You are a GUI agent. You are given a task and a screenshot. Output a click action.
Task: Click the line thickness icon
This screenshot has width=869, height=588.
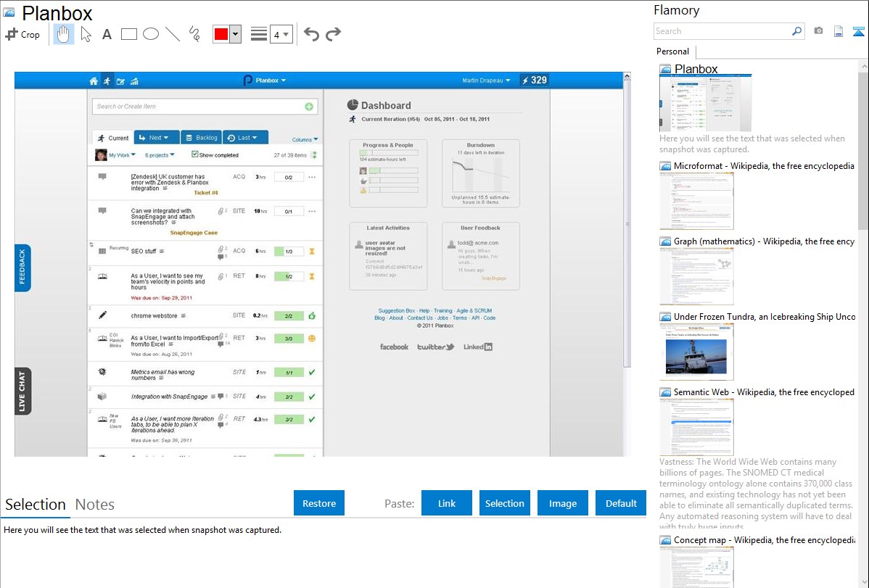(x=258, y=34)
